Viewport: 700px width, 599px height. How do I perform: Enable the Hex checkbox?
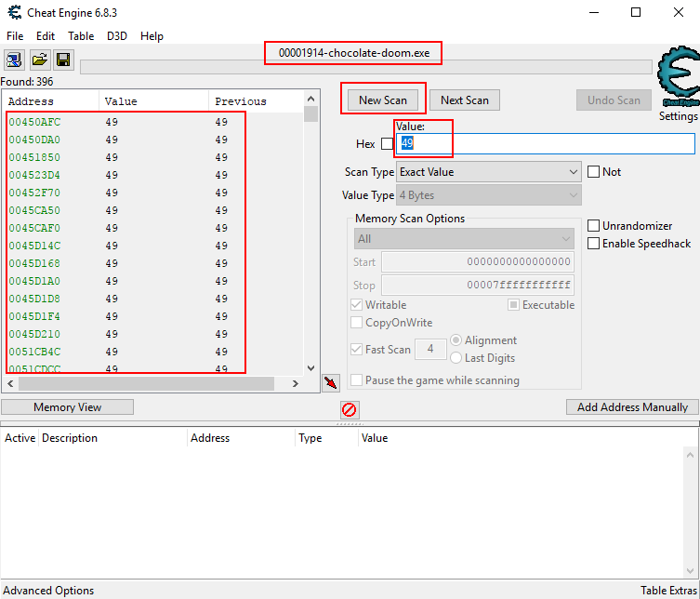coord(388,144)
